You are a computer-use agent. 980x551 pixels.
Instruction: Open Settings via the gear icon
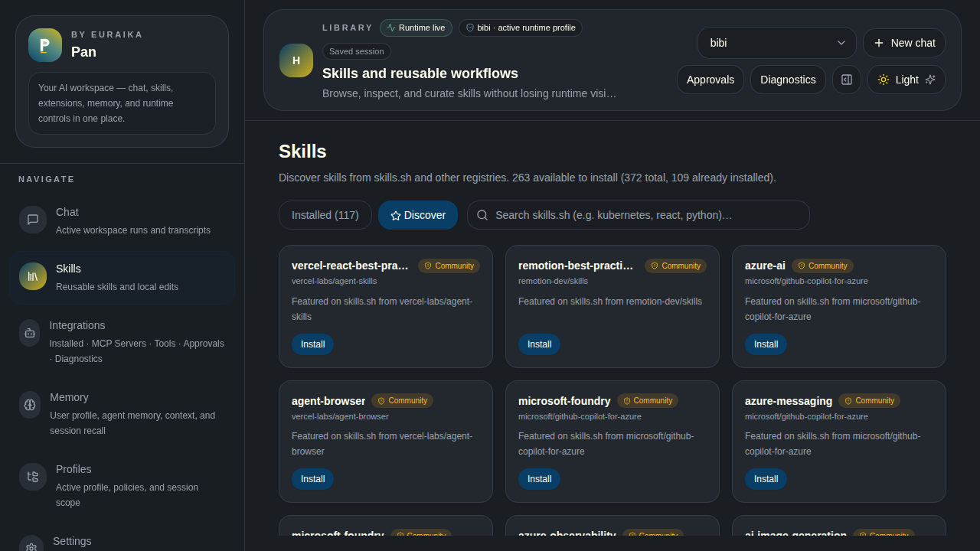coord(31,546)
